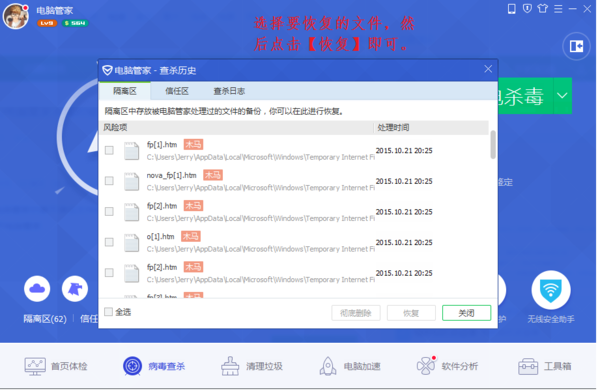Open the main menu hamburger icon
This screenshot has width=600, height=391.
coord(558,8)
